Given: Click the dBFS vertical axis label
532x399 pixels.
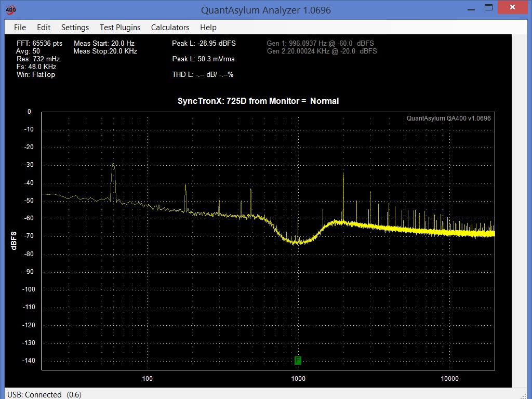Looking at the screenshot, I should coord(14,241).
